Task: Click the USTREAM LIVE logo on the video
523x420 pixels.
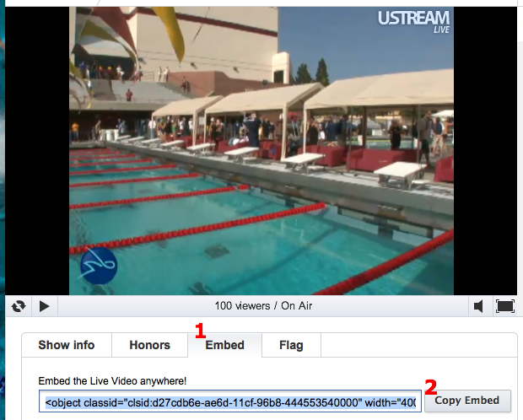Action: [x=413, y=22]
